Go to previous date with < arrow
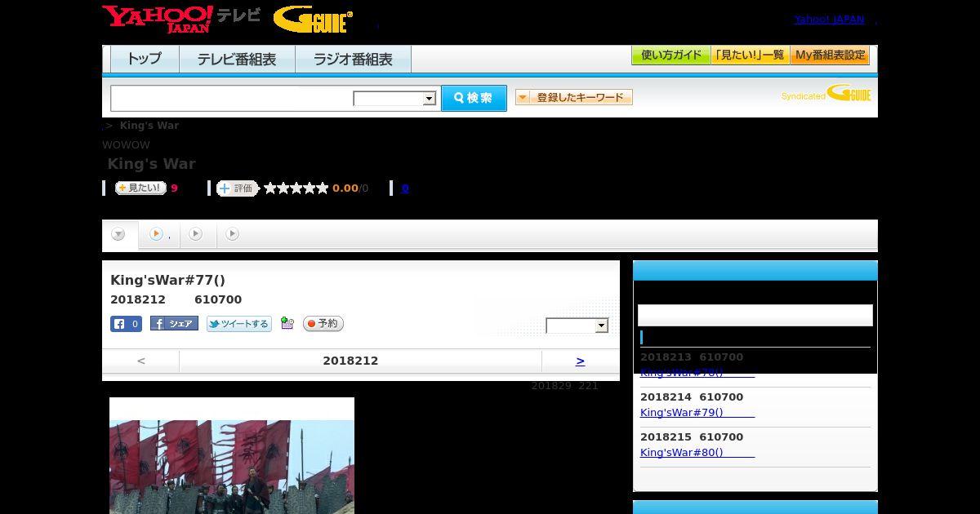 coord(141,361)
